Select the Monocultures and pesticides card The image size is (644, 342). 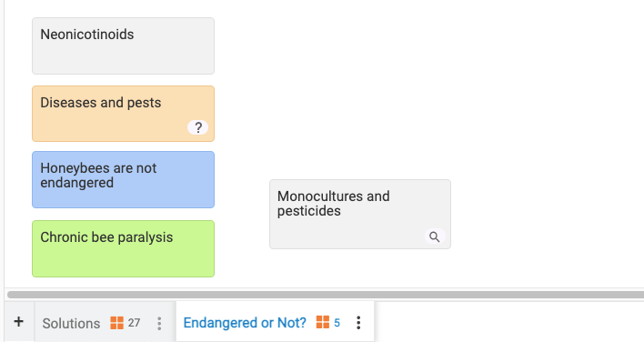click(x=360, y=215)
